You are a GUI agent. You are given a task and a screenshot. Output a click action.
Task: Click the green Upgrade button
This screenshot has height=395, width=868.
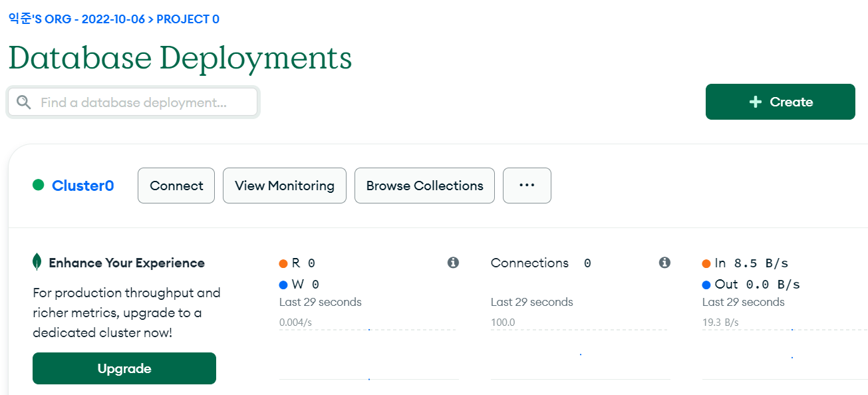(124, 368)
